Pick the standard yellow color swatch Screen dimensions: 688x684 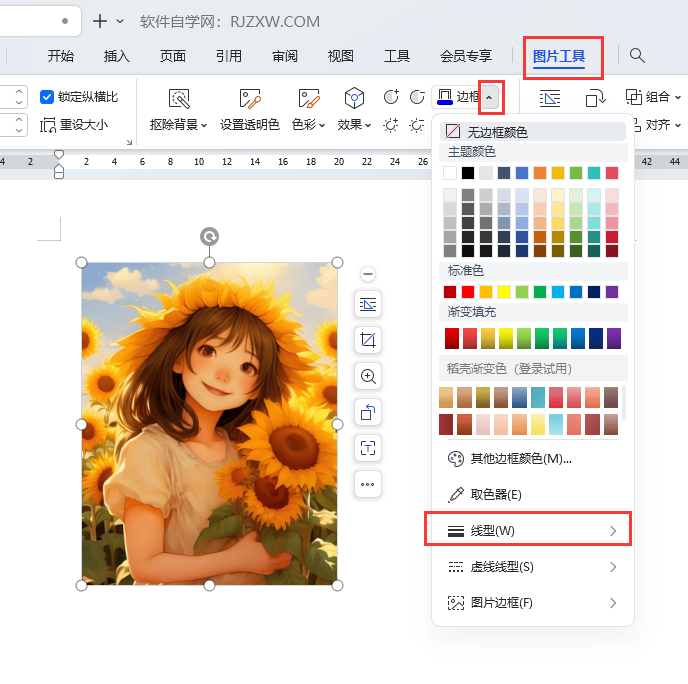(x=504, y=292)
